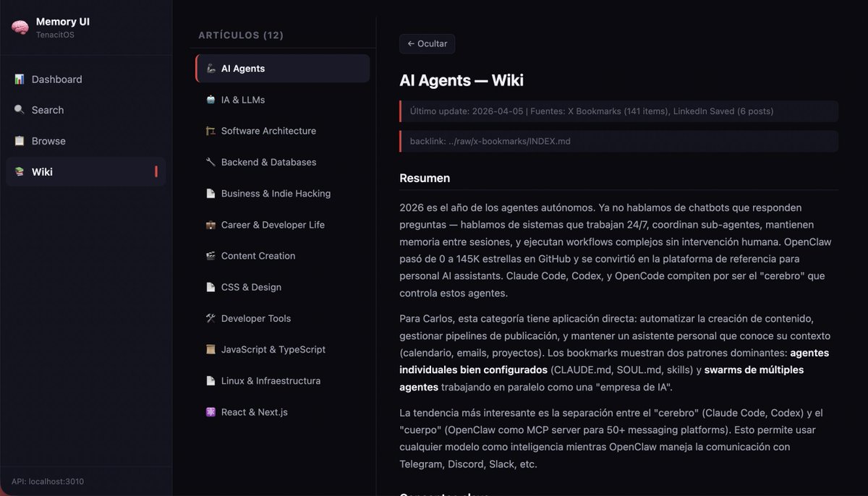This screenshot has width=868, height=496.
Task: Click the AI Agents — Wiki heading
Action: 461,80
